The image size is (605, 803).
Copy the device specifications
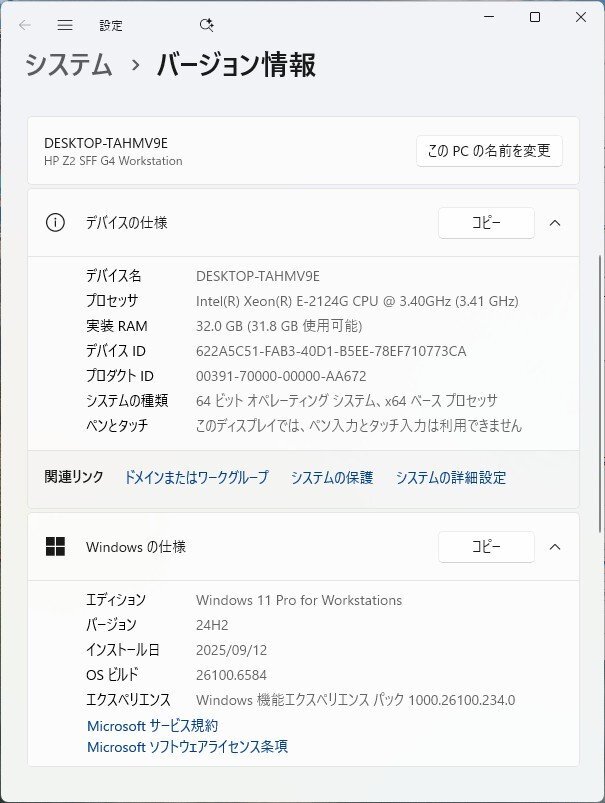point(486,223)
